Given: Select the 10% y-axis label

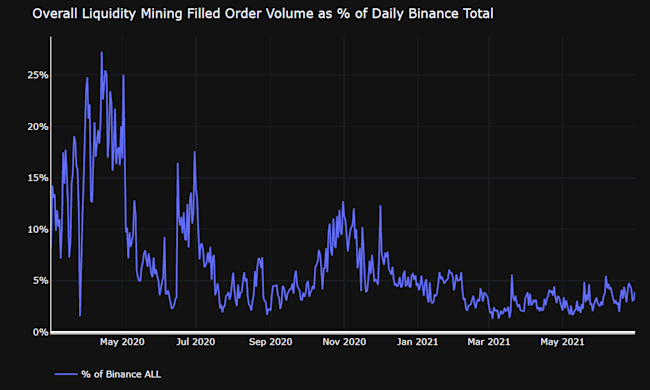Looking at the screenshot, I should 38,229.
